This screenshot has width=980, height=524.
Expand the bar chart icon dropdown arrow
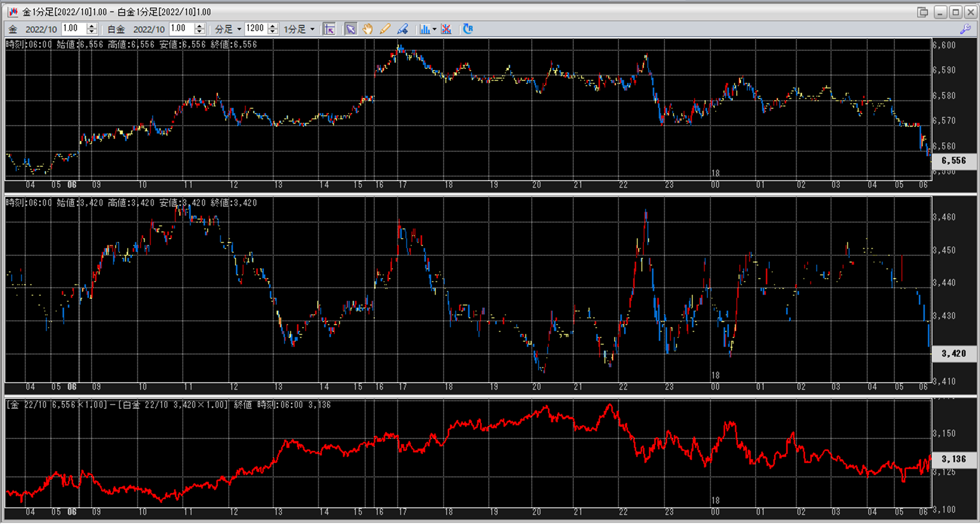point(434,29)
